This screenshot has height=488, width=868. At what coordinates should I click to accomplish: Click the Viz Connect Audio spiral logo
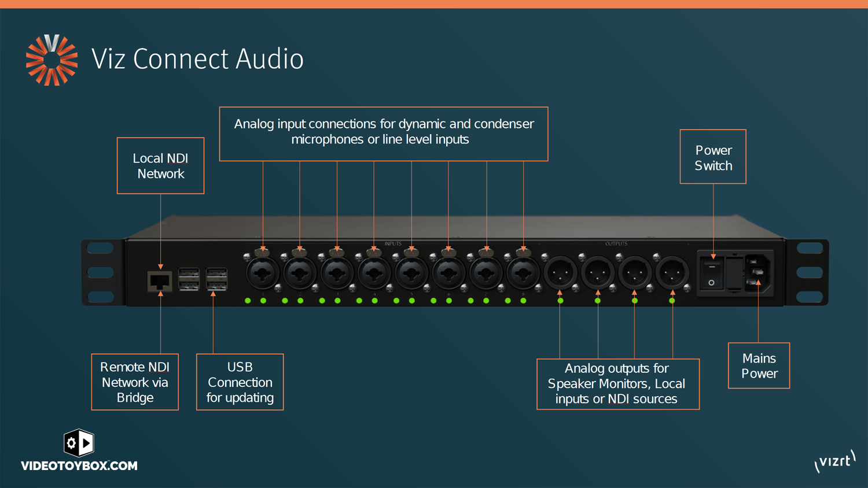[51, 60]
